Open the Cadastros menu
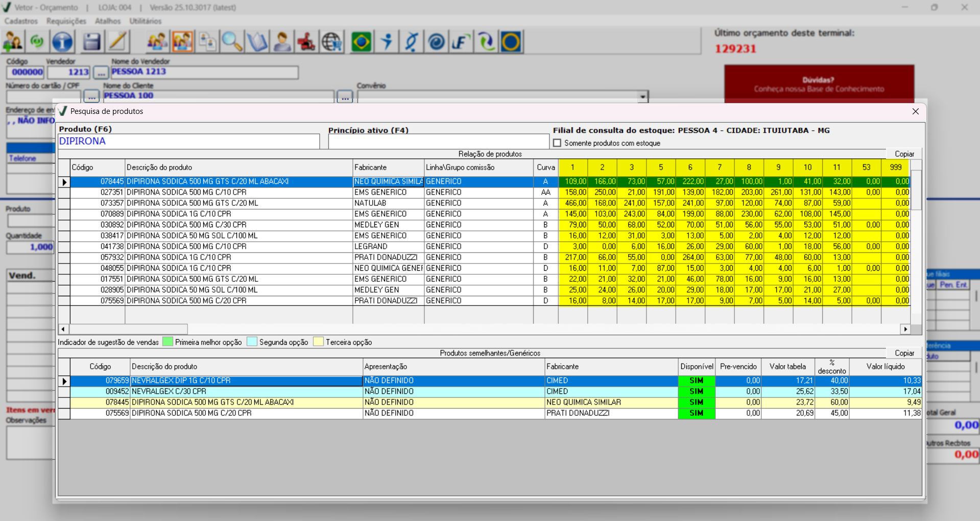 pyautogui.click(x=21, y=21)
